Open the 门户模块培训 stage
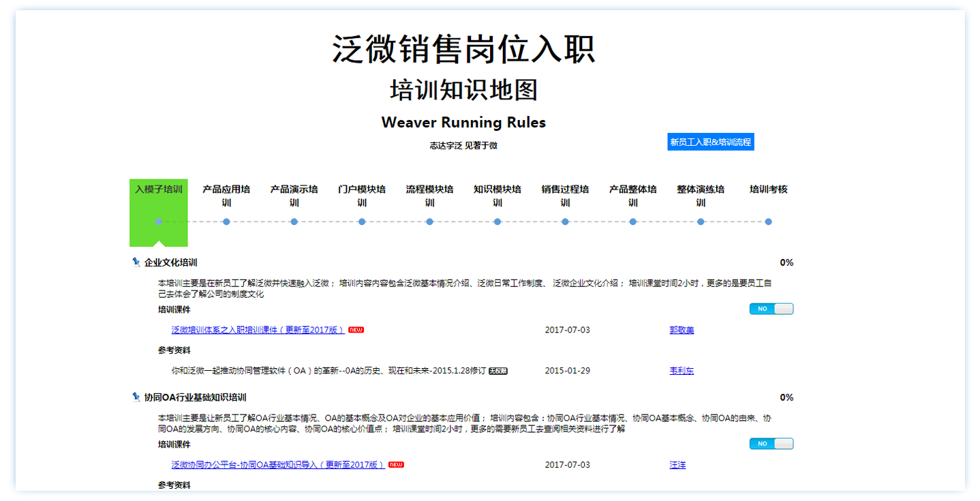 point(362,196)
